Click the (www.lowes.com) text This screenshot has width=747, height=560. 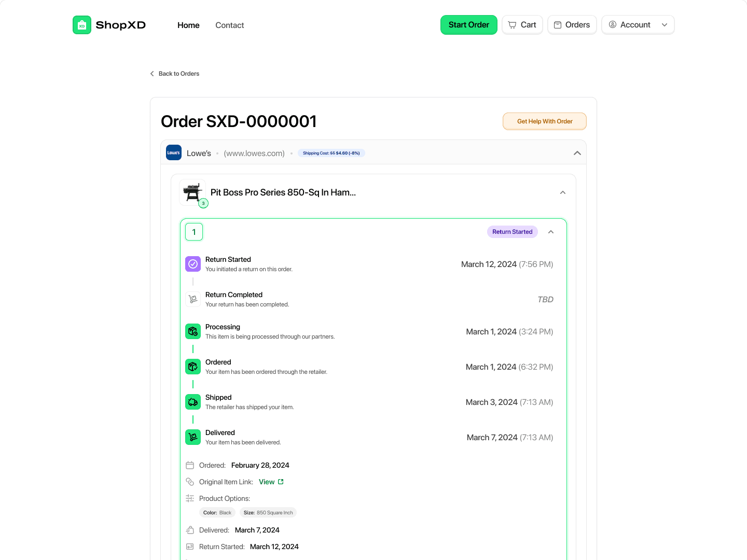[254, 153]
